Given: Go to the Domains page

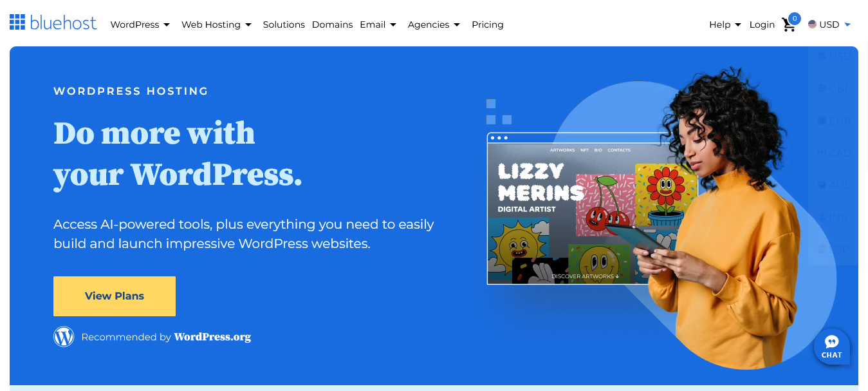Looking at the screenshot, I should pos(332,24).
